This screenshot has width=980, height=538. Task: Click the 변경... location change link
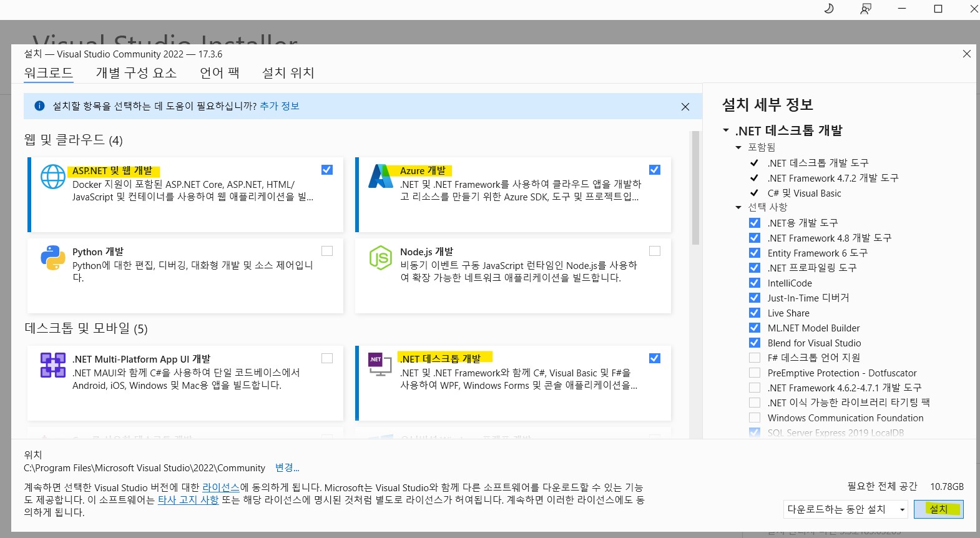[x=287, y=467]
